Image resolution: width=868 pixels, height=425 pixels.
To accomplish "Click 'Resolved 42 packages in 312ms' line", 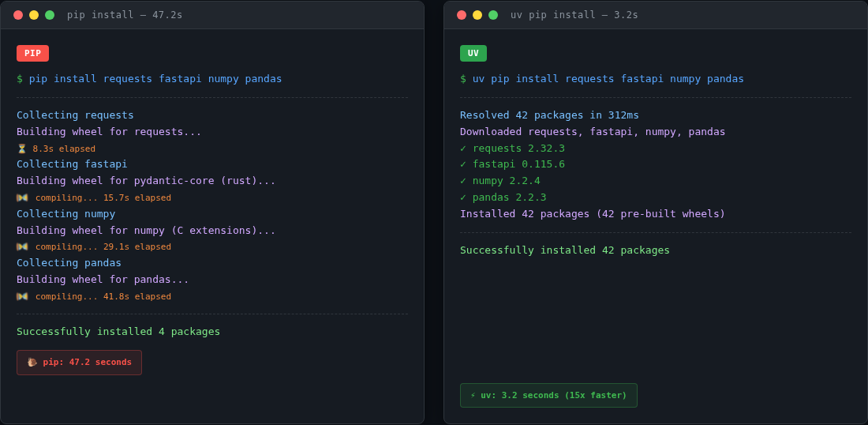I will click(550, 115).
